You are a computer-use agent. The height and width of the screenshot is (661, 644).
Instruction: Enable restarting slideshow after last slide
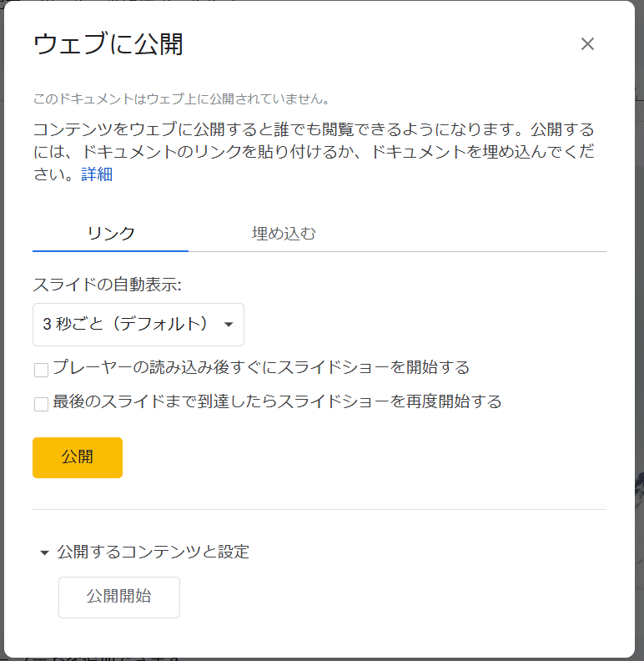click(x=42, y=404)
